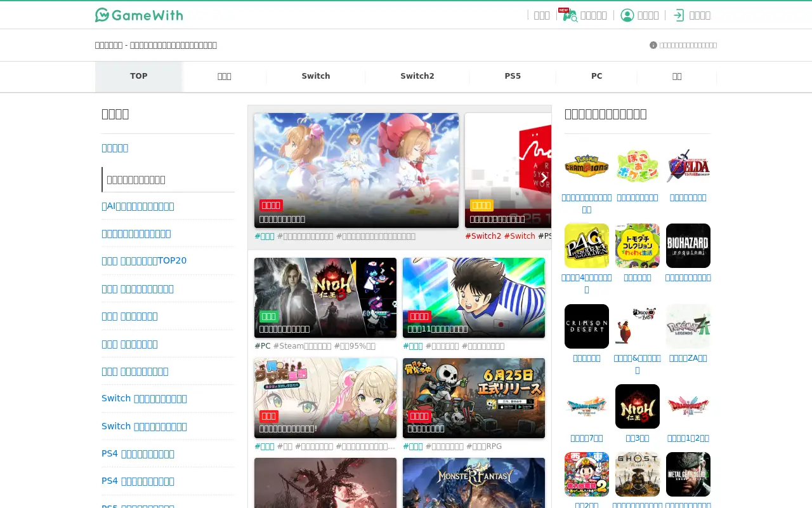Open the dark red dragon article thumbnail
The height and width of the screenshot is (508, 812).
[x=325, y=483]
